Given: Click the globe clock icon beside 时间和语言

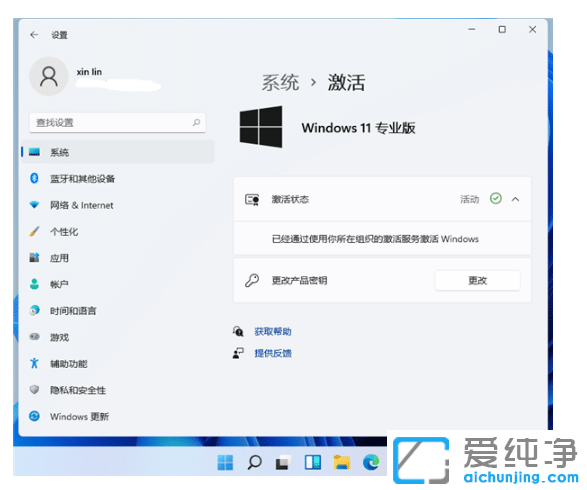Looking at the screenshot, I should pos(34,310).
